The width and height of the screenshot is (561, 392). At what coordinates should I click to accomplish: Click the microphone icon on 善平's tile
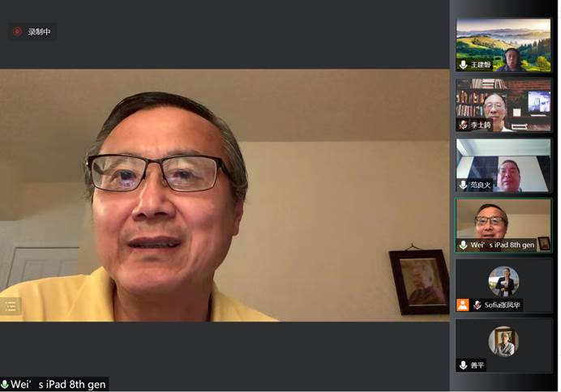[463, 365]
